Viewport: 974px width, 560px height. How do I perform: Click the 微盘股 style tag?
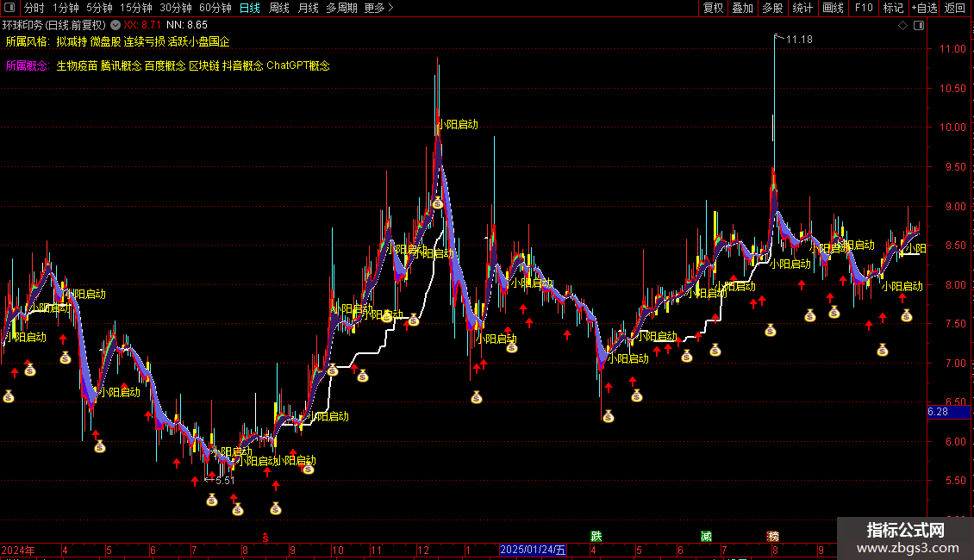[106, 41]
